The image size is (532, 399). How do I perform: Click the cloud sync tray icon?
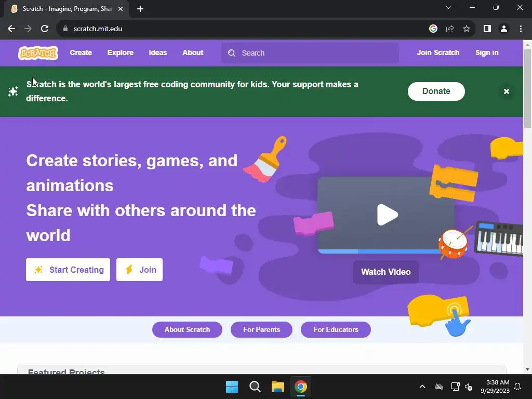[439, 387]
